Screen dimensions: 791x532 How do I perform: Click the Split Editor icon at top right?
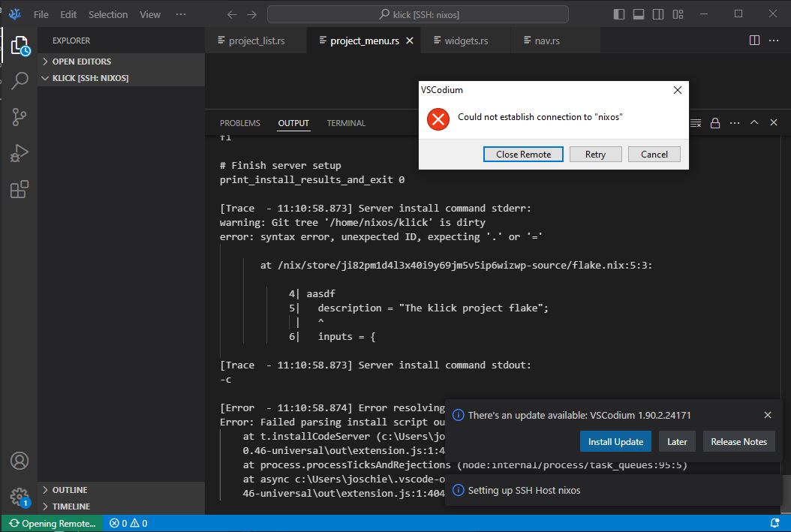(x=753, y=41)
